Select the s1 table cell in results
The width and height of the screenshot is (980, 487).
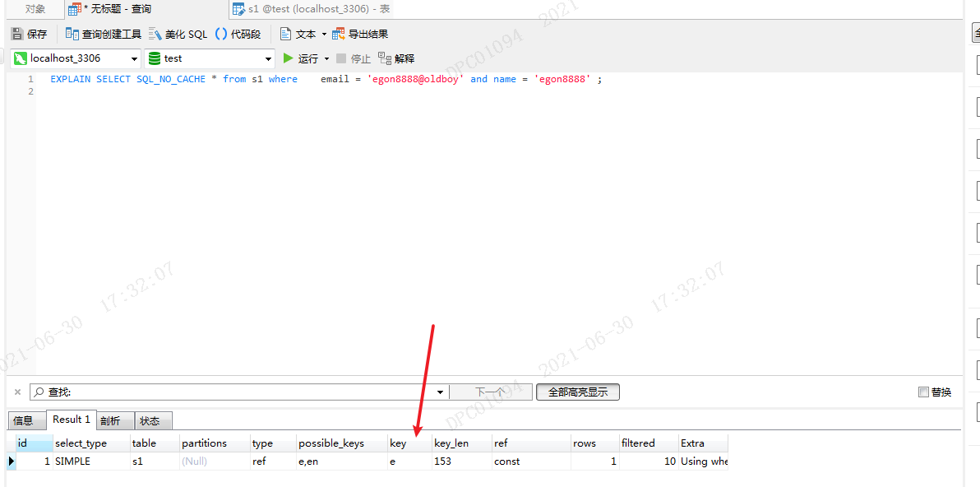coord(155,461)
